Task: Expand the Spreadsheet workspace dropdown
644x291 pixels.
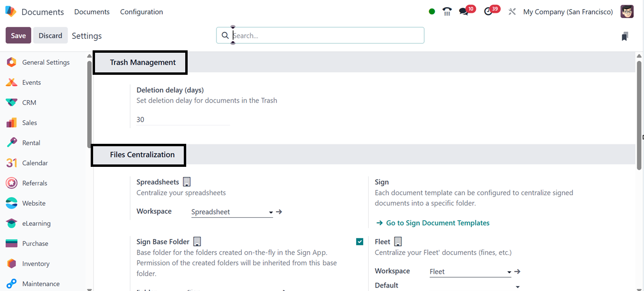Action: [x=271, y=212]
